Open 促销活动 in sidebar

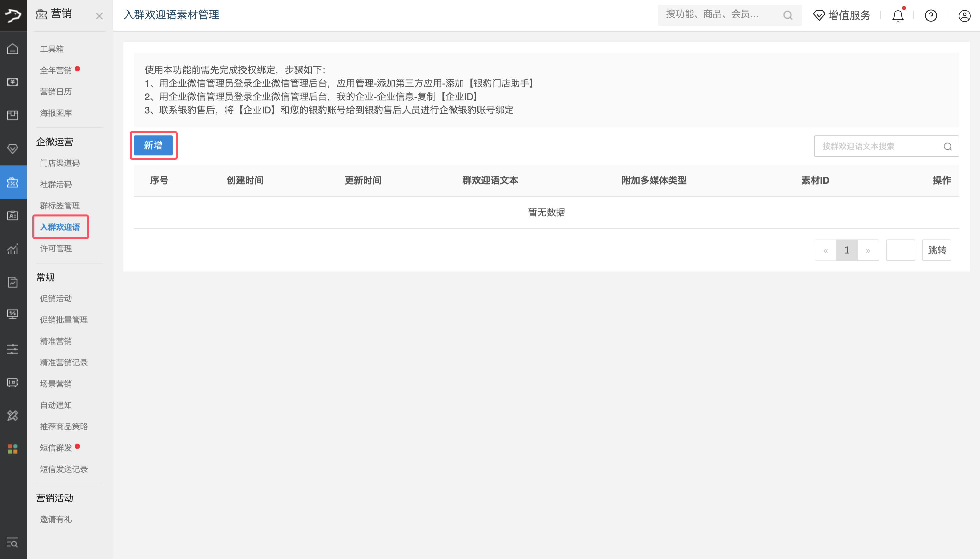pyautogui.click(x=56, y=298)
